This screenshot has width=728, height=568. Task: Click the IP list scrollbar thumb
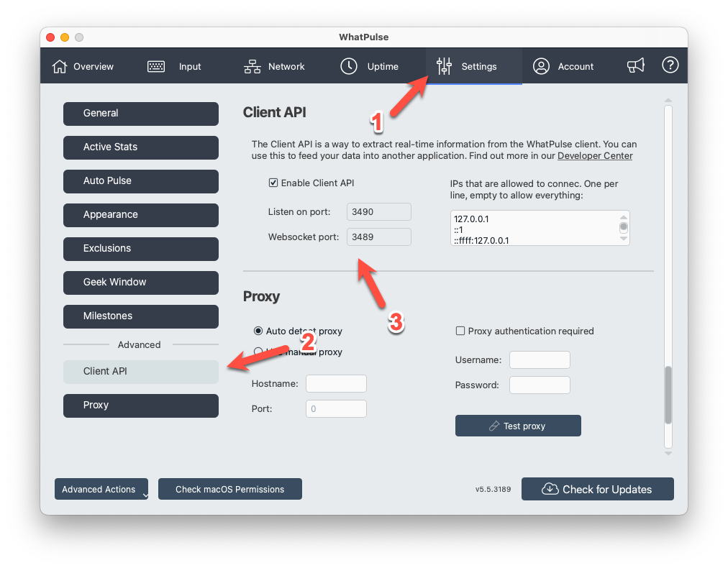pos(624,227)
